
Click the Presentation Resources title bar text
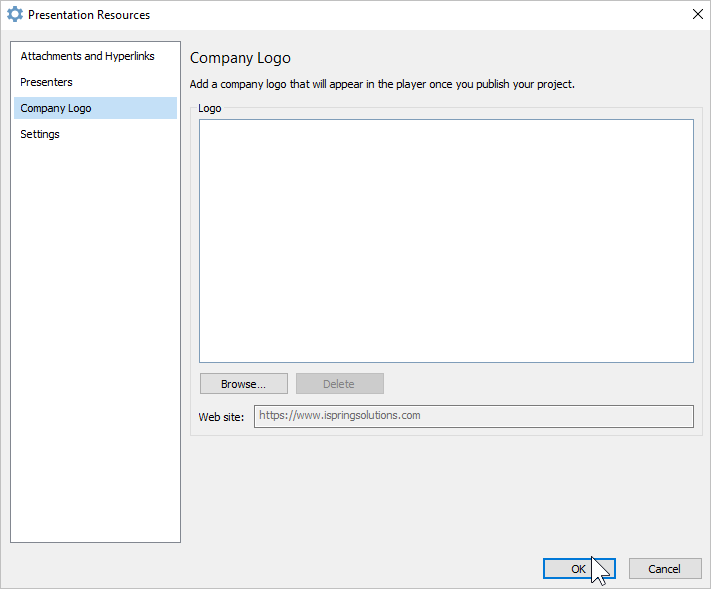click(89, 15)
